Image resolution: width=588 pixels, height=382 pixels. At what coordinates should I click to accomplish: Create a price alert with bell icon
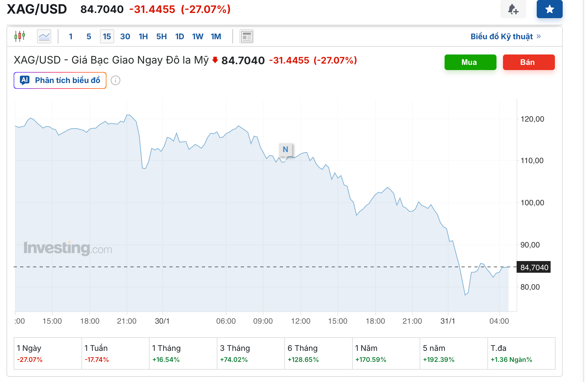point(513,9)
